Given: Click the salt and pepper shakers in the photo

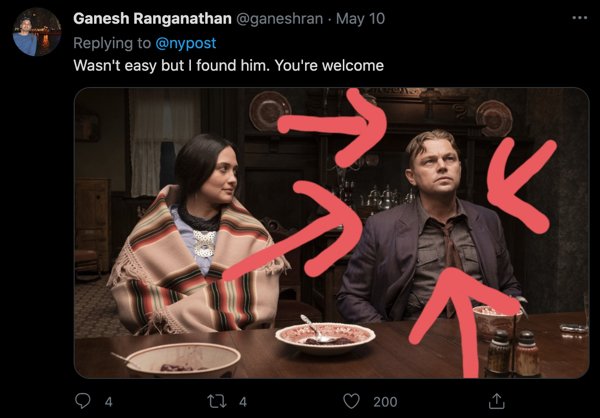Looking at the screenshot, I should [x=512, y=353].
